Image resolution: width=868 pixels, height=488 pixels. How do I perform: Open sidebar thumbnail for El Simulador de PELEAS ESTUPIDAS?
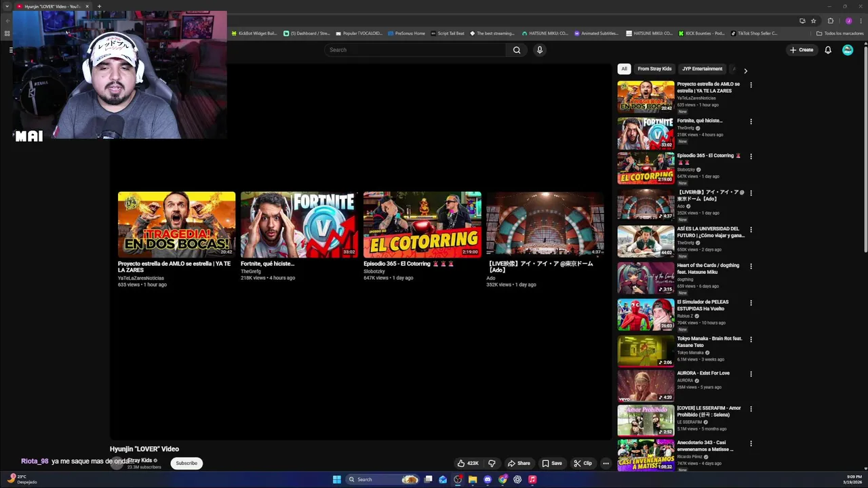(646, 314)
